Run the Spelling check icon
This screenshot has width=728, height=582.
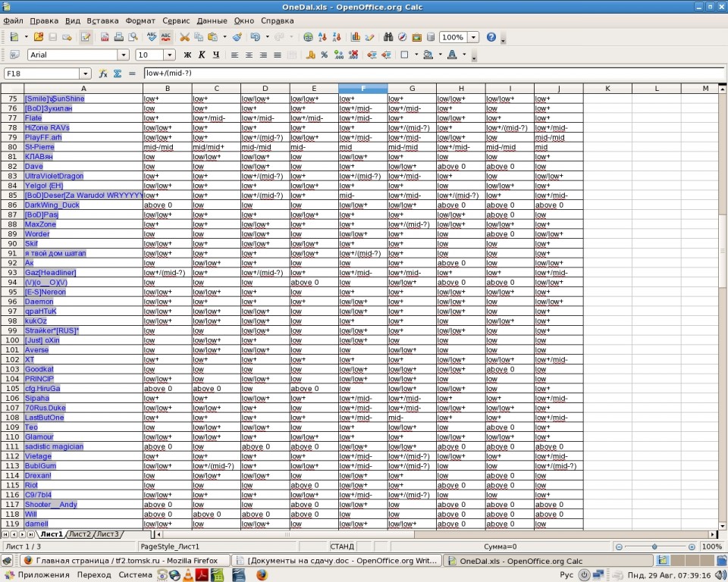152,37
